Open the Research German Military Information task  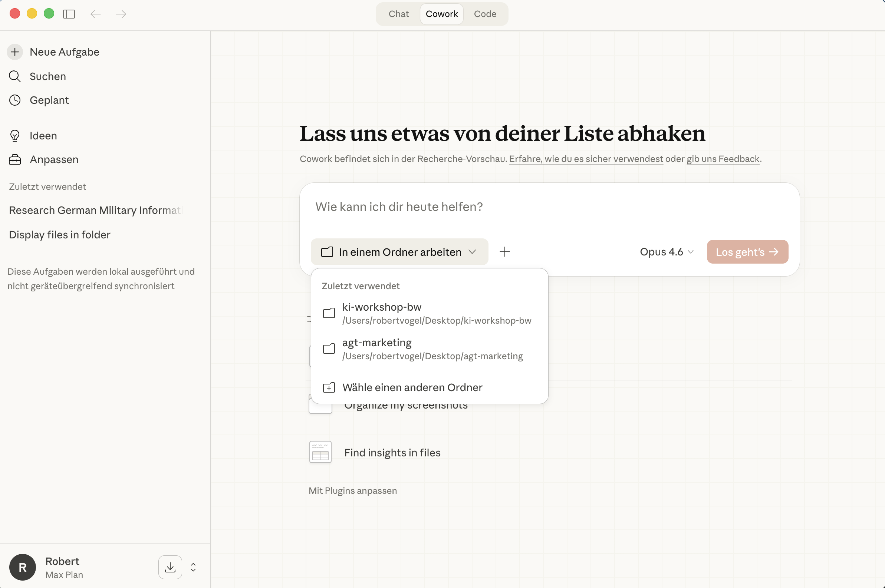(x=96, y=210)
